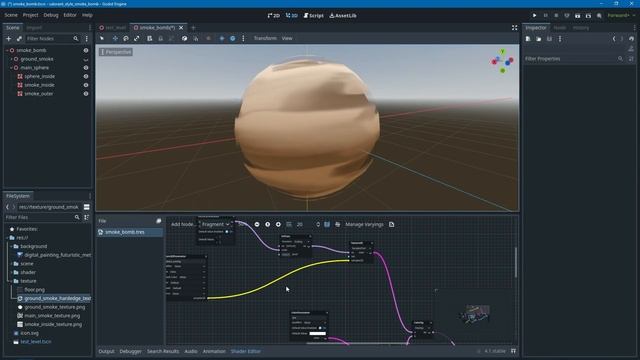
Task: Toggle grid snapping in the shader graph
Action: (289, 224)
